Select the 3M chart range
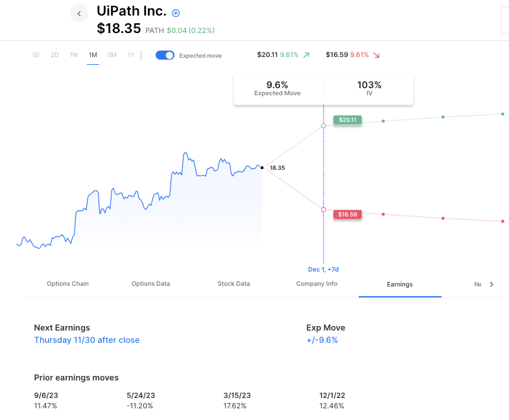The width and height of the screenshot is (509, 420). pyautogui.click(x=112, y=55)
